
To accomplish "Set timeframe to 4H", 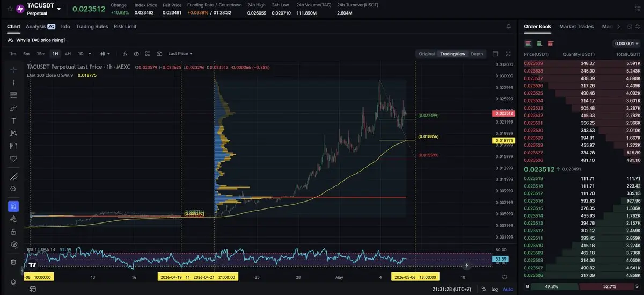I will coord(68,54).
